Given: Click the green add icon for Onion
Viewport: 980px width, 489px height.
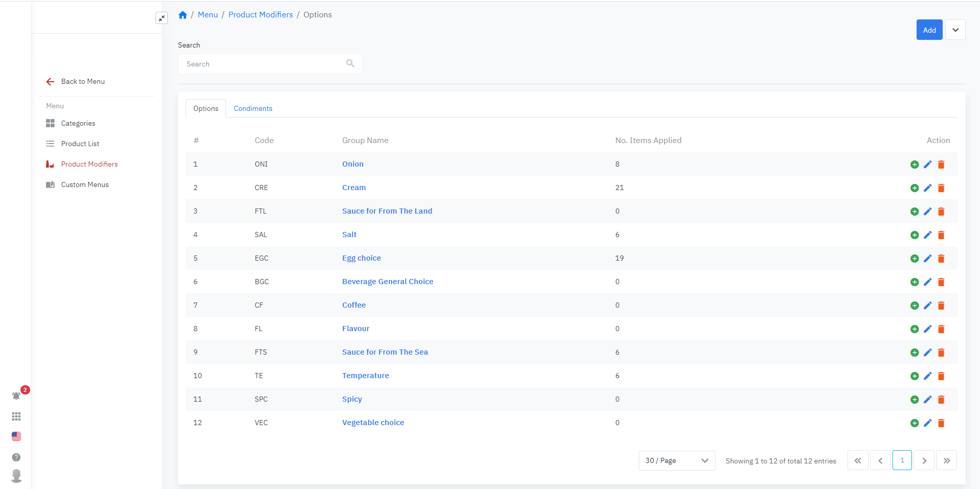Looking at the screenshot, I should click(915, 165).
